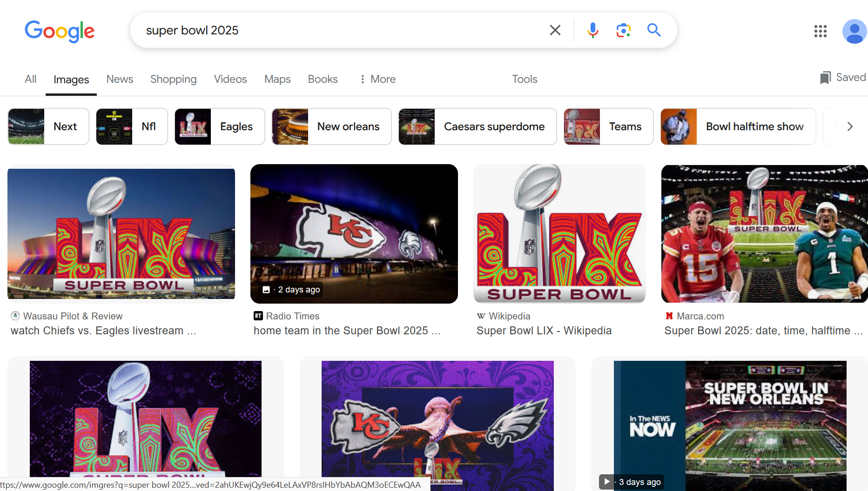The height and width of the screenshot is (491, 868).
Task: Open the Saved bookmark icon
Action: pos(842,78)
